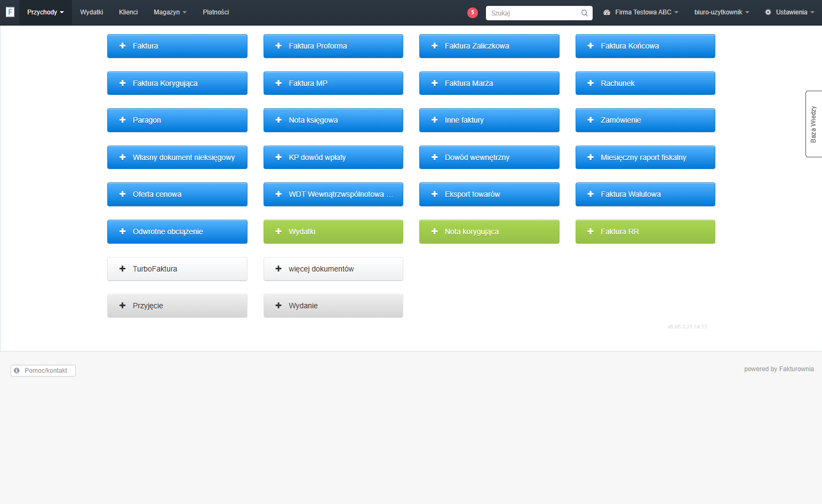
Task: Create a new Faktura Korygująca
Action: pos(177,83)
